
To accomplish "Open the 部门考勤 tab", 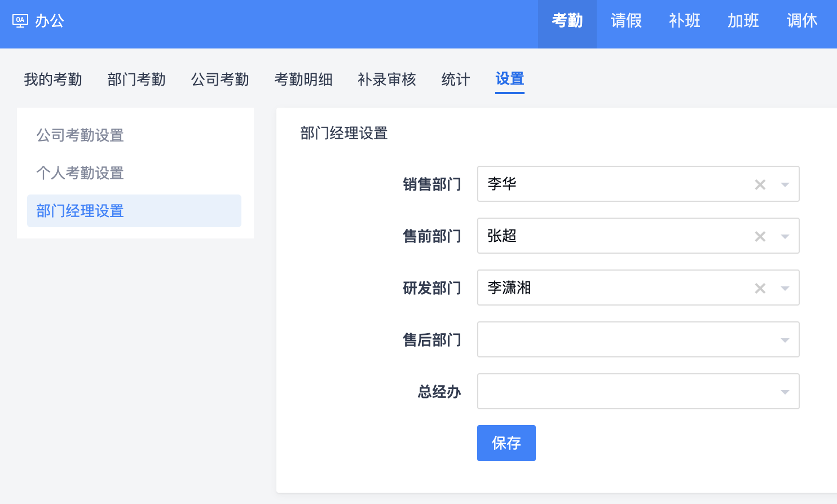I will tap(136, 79).
